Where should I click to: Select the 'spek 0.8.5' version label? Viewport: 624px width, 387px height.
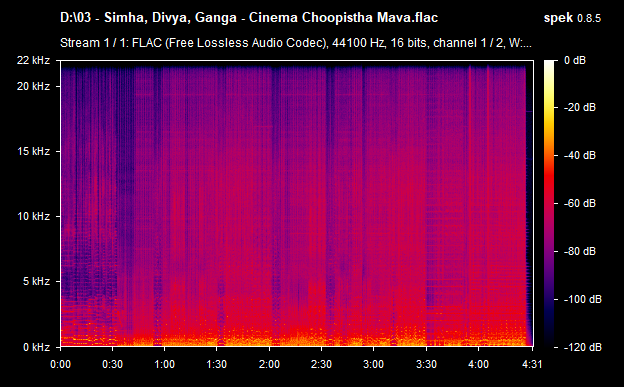[x=572, y=18]
